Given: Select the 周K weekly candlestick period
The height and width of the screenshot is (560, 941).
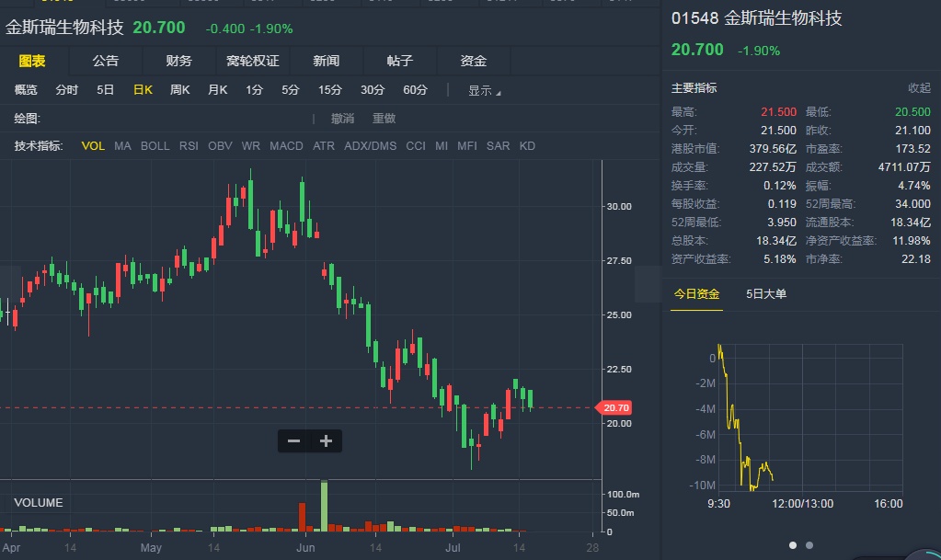Looking at the screenshot, I should pyautogui.click(x=180, y=90).
